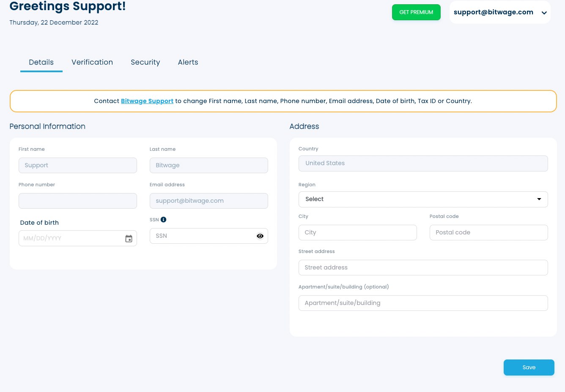Viewport: 565px width, 392px height.
Task: Save the profile details
Action: tap(529, 367)
